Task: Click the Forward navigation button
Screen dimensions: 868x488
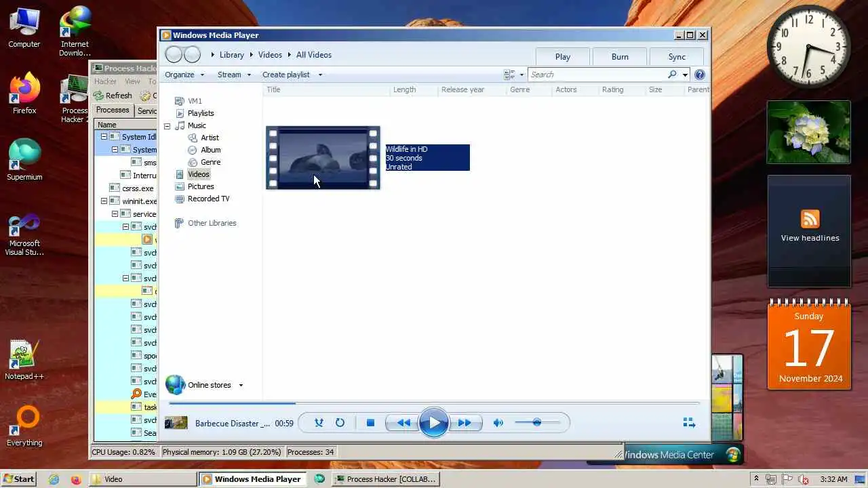Action: point(193,55)
